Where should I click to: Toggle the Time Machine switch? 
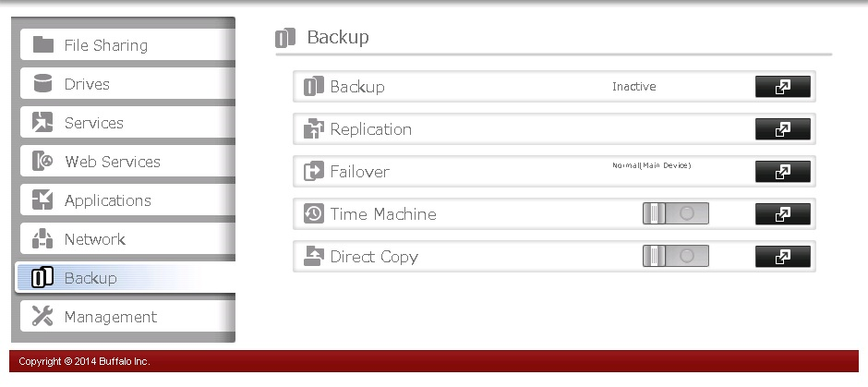[675, 214]
